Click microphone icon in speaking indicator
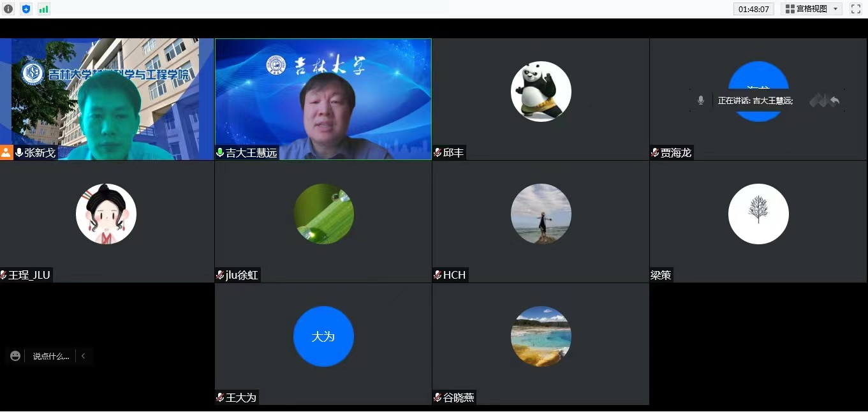This screenshot has height=412, width=868. (x=701, y=100)
